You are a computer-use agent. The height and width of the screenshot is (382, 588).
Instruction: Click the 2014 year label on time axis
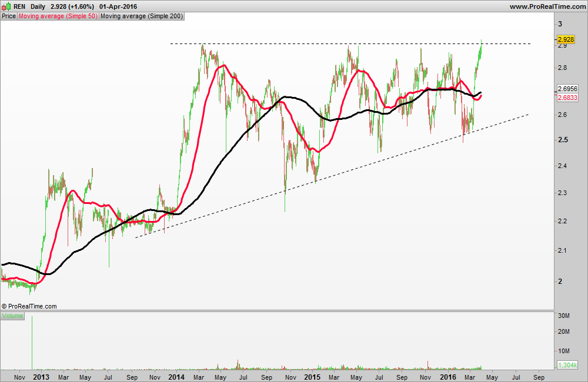pyautogui.click(x=176, y=377)
